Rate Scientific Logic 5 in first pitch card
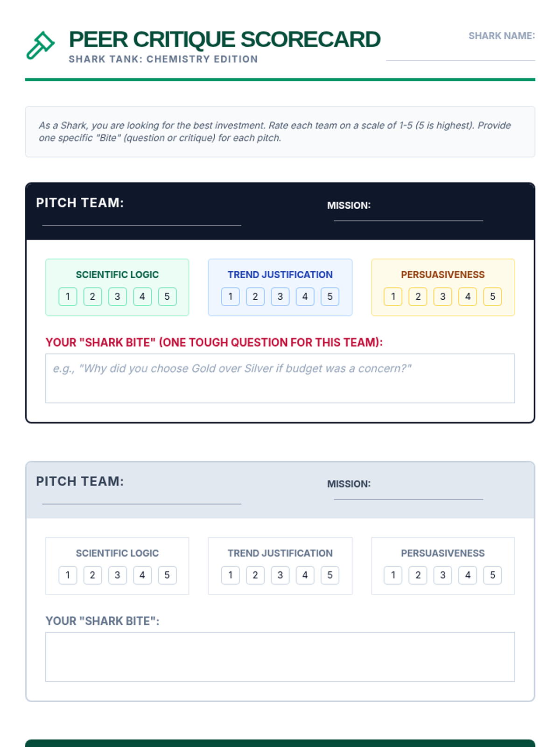The height and width of the screenshot is (747, 560). pos(167,296)
